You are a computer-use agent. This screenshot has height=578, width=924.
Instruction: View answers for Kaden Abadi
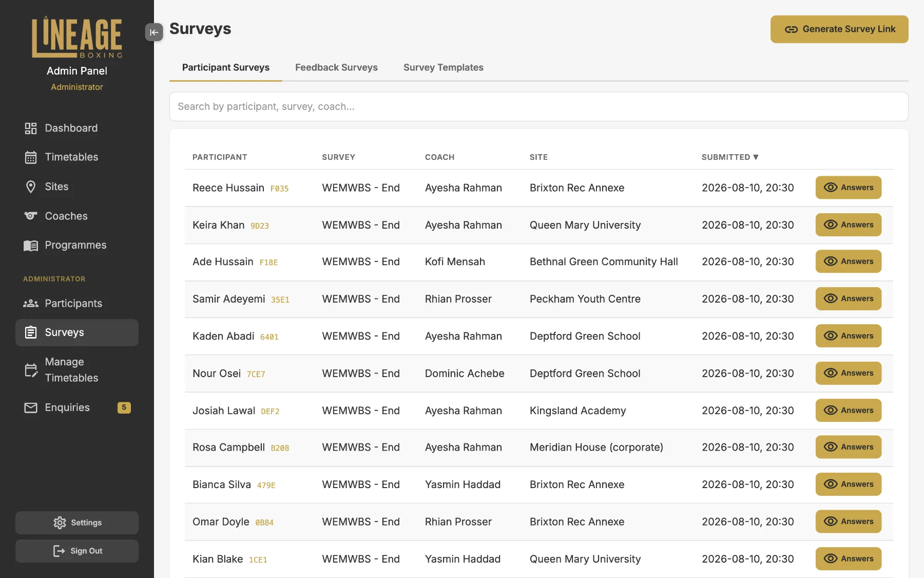[x=849, y=336]
